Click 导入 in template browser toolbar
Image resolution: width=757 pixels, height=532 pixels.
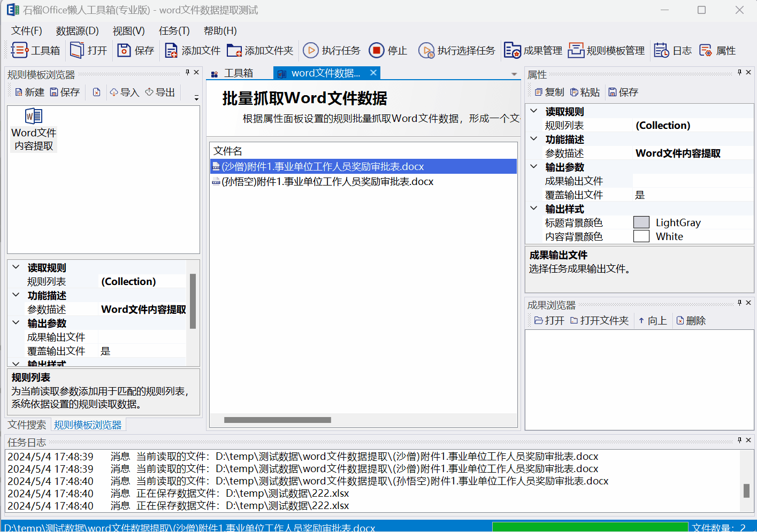124,92
